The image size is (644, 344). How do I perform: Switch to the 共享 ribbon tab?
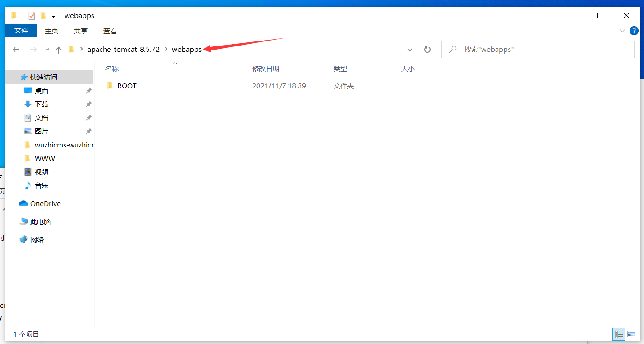point(81,31)
